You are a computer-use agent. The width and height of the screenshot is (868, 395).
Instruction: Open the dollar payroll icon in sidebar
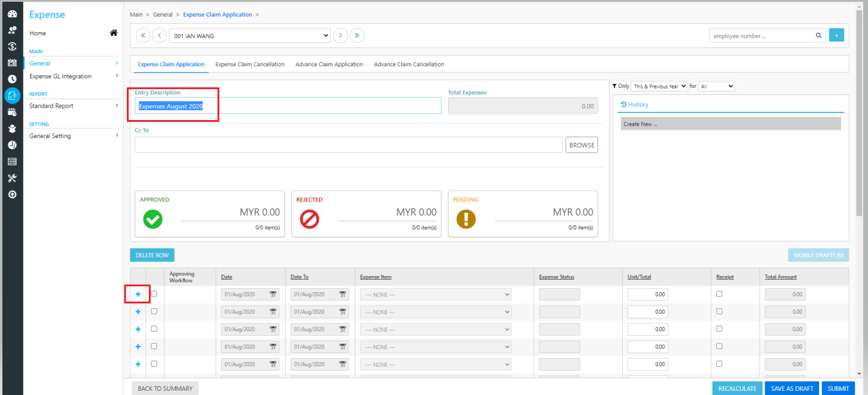[12, 47]
